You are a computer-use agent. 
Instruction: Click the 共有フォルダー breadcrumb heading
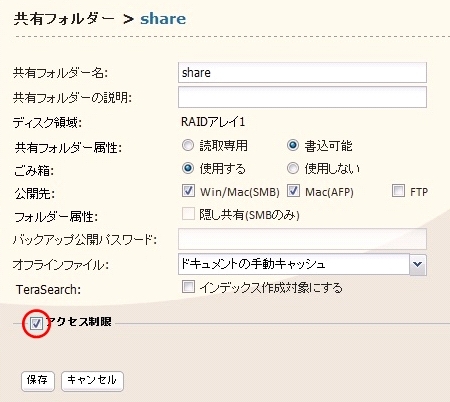click(x=64, y=19)
